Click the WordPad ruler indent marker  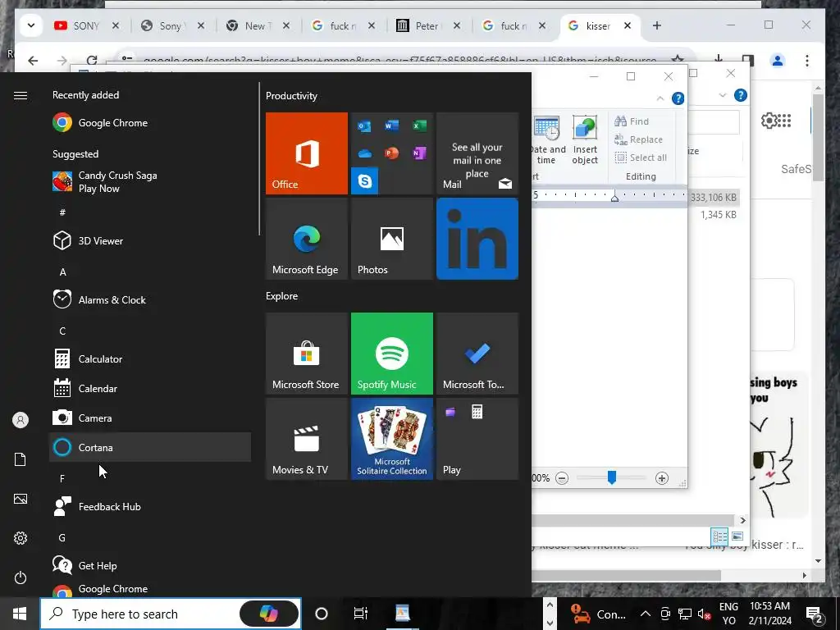[615, 197]
